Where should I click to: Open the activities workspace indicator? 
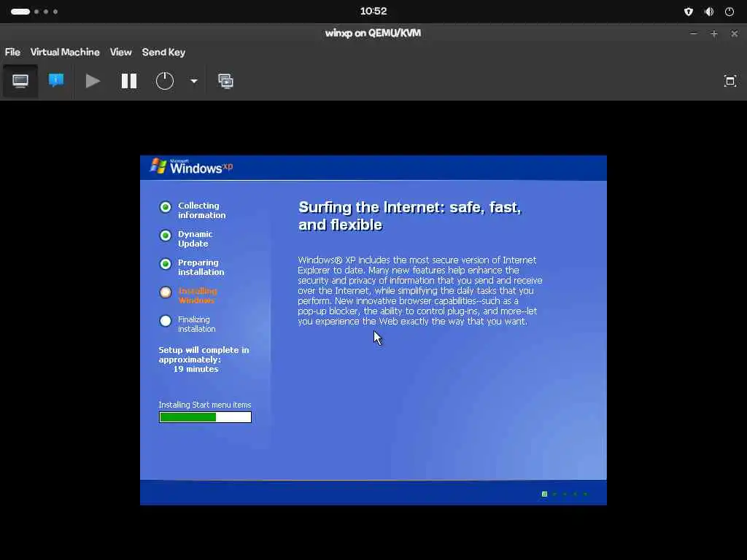tap(34, 12)
